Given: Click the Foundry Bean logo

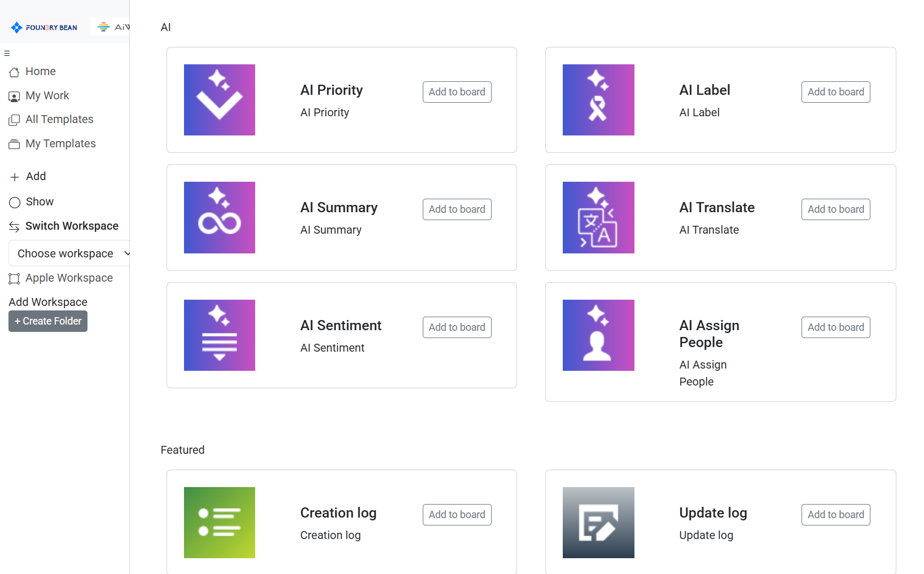Looking at the screenshot, I should 44,27.
